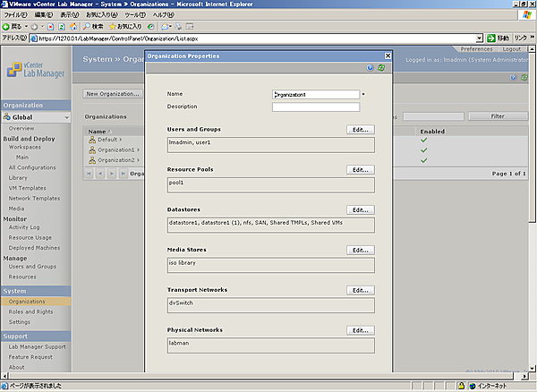Click the refresh icon in Organization Properties dialog
537x392 pixels.
(381, 68)
